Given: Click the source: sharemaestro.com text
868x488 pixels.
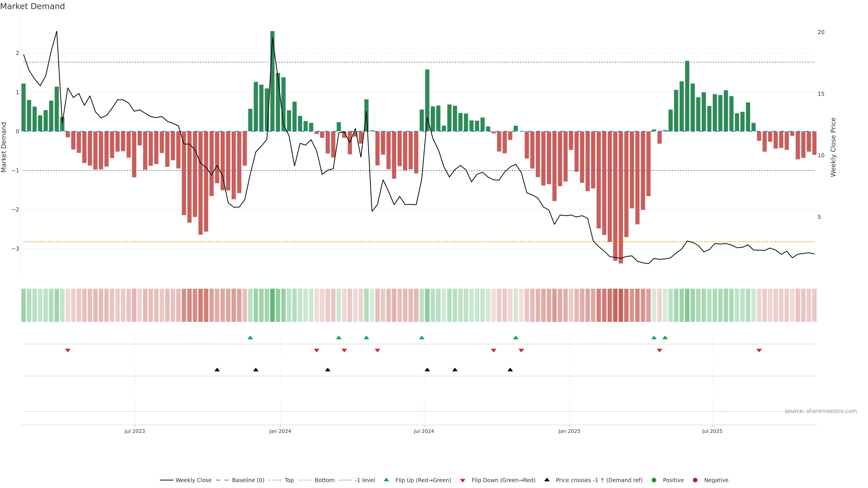Looking at the screenshot, I should point(821,411).
